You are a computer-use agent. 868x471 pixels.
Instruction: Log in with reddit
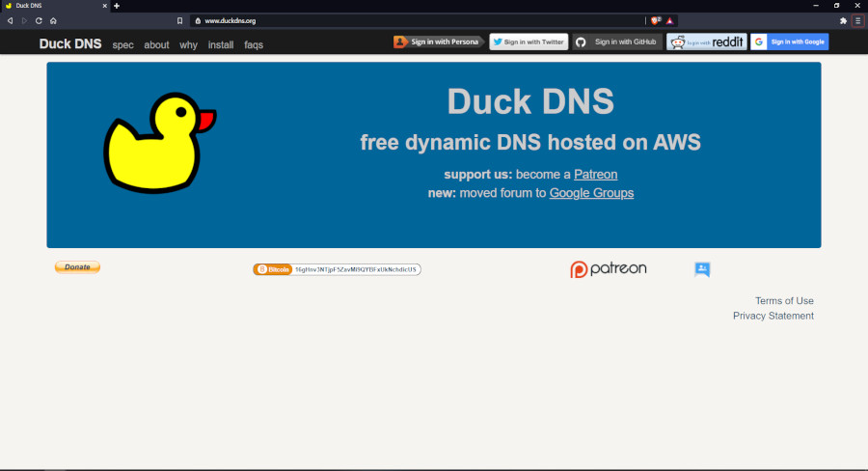coord(707,42)
